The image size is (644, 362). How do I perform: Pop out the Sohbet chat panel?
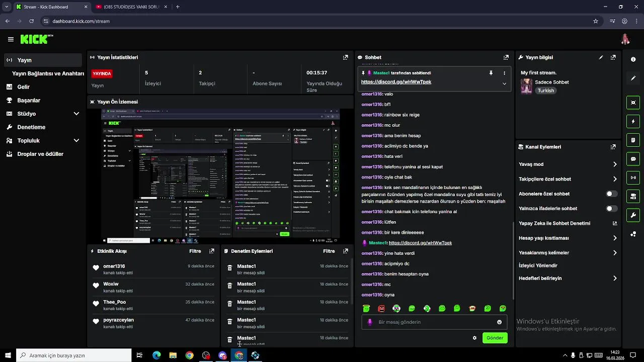506,57
